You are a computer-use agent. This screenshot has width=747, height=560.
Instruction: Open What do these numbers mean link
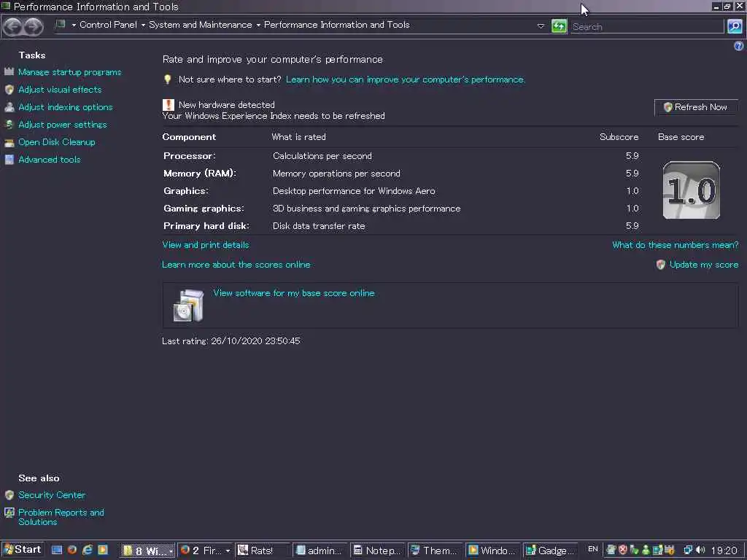[x=675, y=245]
